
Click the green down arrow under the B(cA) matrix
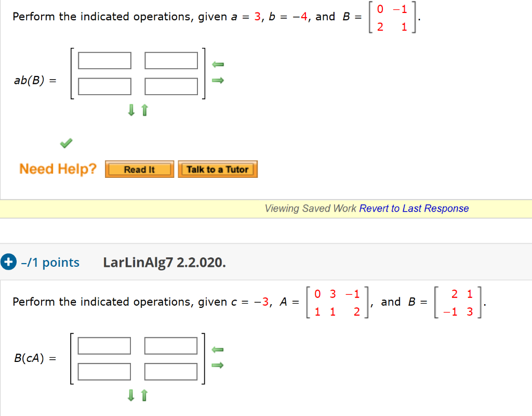tap(131, 396)
